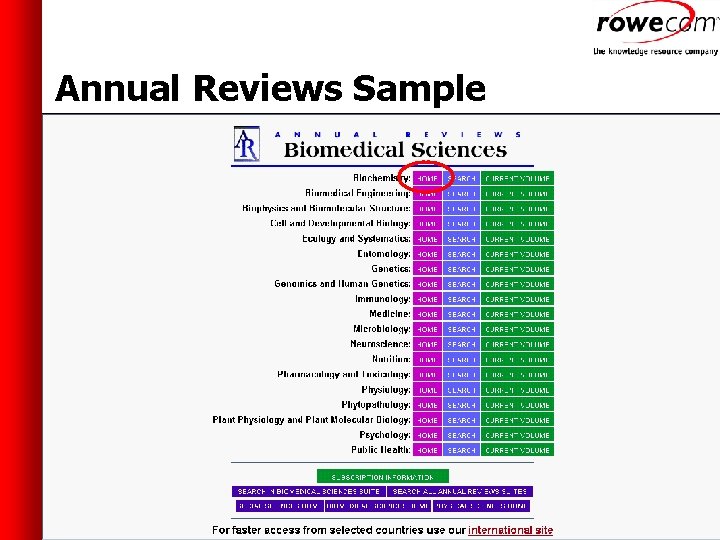Click SEARCH for Biophysics and Biomolecular Structure
Viewport: 720px width, 540px height.
[461, 208]
